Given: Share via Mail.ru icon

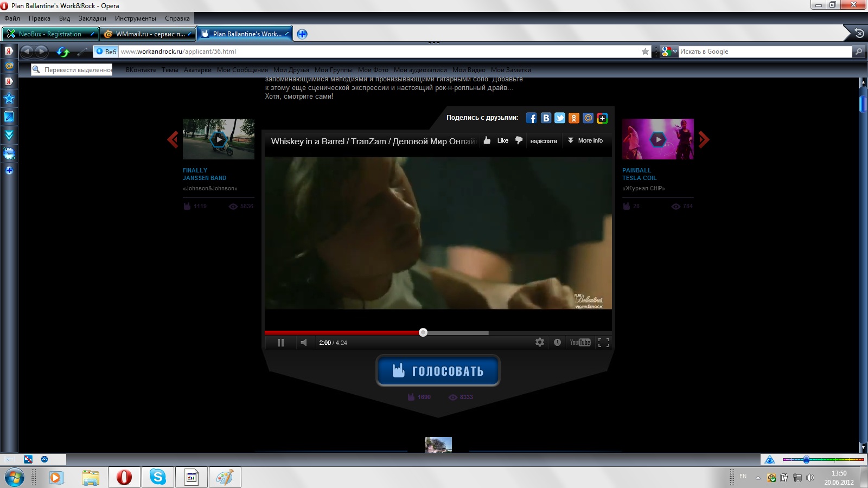Looking at the screenshot, I should tap(588, 118).
